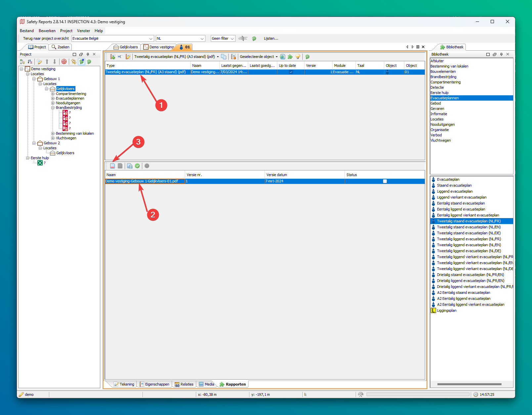Click Terug naar project overzicht
The width and height of the screenshot is (532, 415).
pos(46,38)
